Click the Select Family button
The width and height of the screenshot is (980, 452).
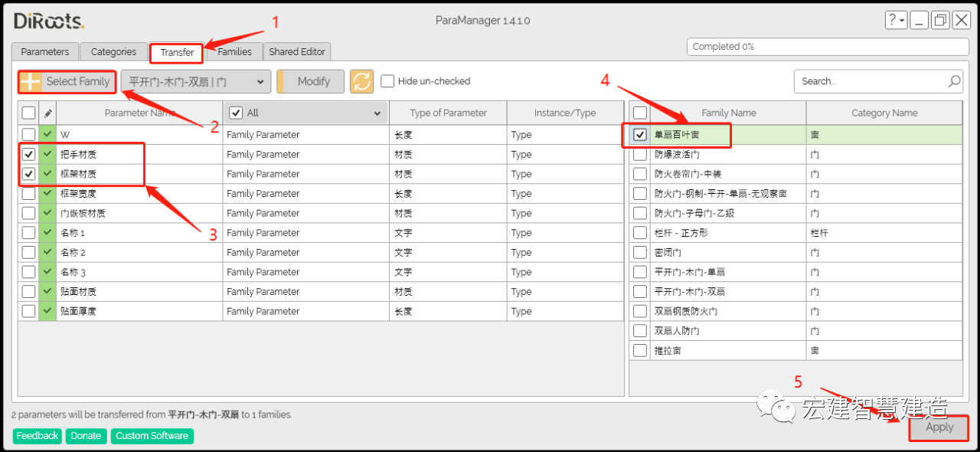67,81
